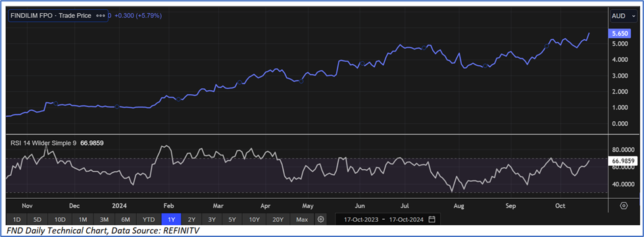Select the active 1Y time range

[x=170, y=219]
